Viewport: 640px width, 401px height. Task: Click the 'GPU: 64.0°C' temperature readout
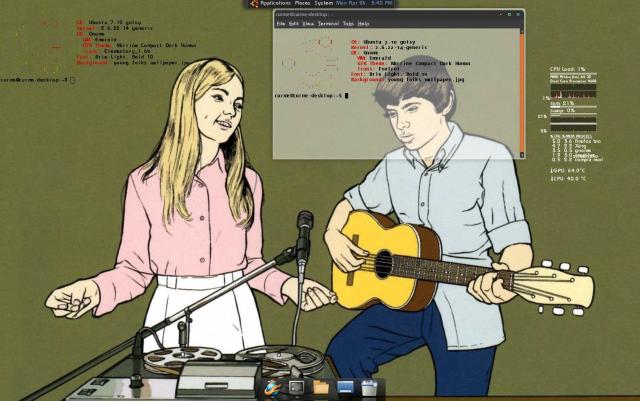point(568,170)
